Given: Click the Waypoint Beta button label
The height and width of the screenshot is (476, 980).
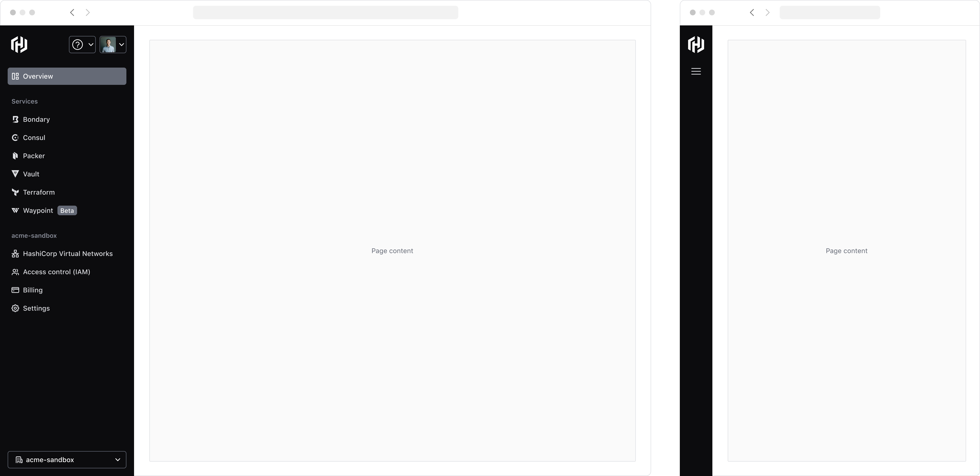Looking at the screenshot, I should pos(67,210).
